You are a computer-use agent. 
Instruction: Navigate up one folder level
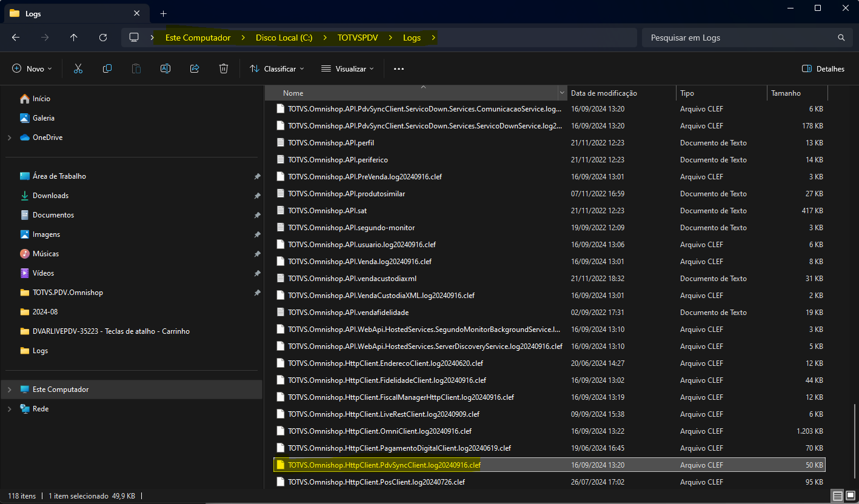[74, 38]
